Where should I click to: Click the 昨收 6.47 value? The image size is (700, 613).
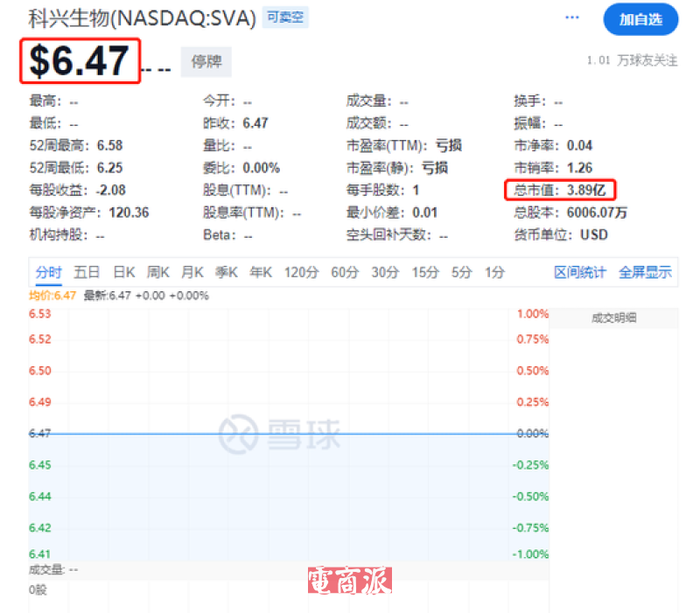coord(235,123)
